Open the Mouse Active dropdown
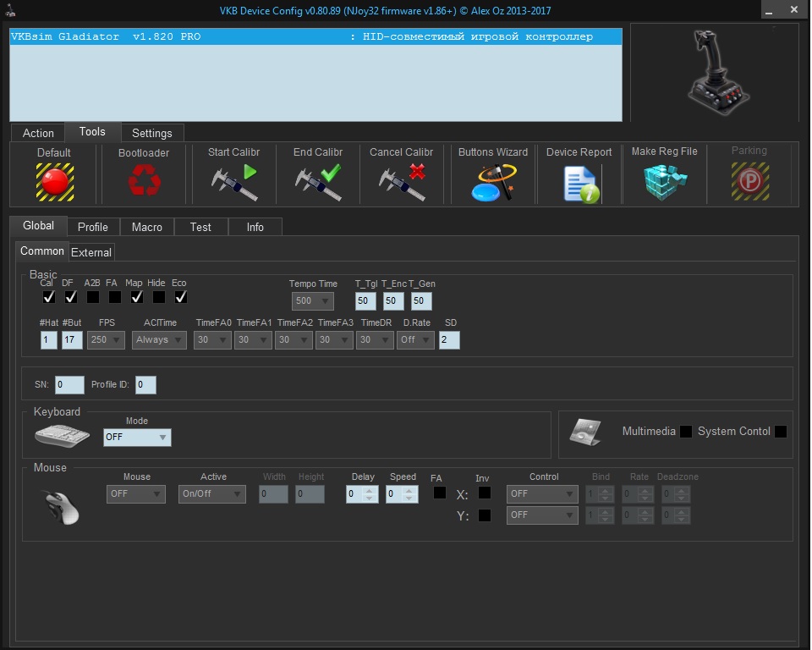Screen dimensions: 812x650 tap(211, 494)
